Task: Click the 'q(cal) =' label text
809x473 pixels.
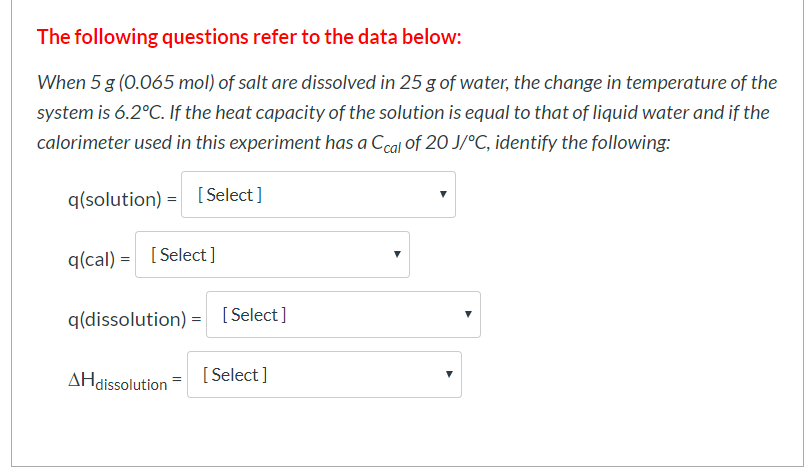Action: click(99, 258)
